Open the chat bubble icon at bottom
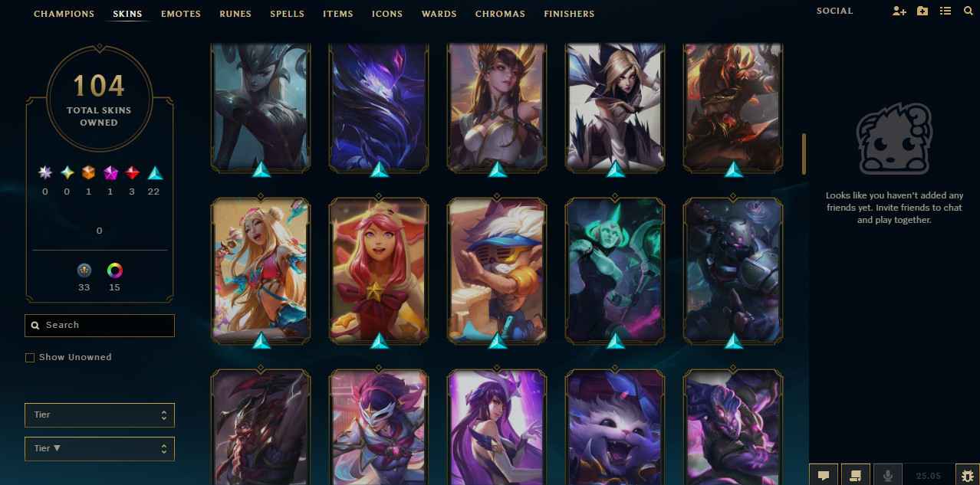Screen dimensions: 980x485 click(x=824, y=475)
